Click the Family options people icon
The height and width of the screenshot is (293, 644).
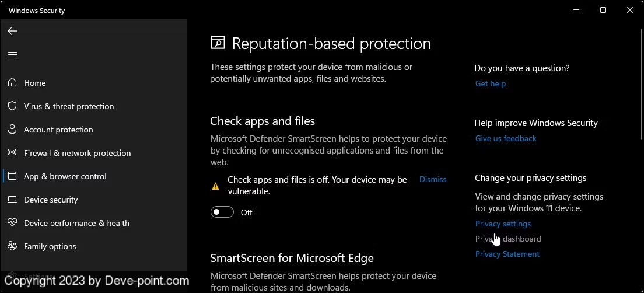point(12,246)
